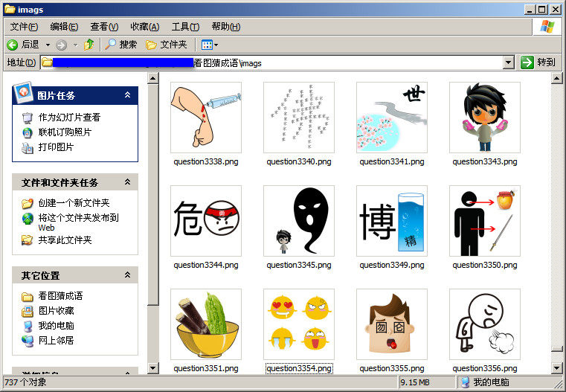Click the new folder icon beside 创建一个新文件夹

28,203
